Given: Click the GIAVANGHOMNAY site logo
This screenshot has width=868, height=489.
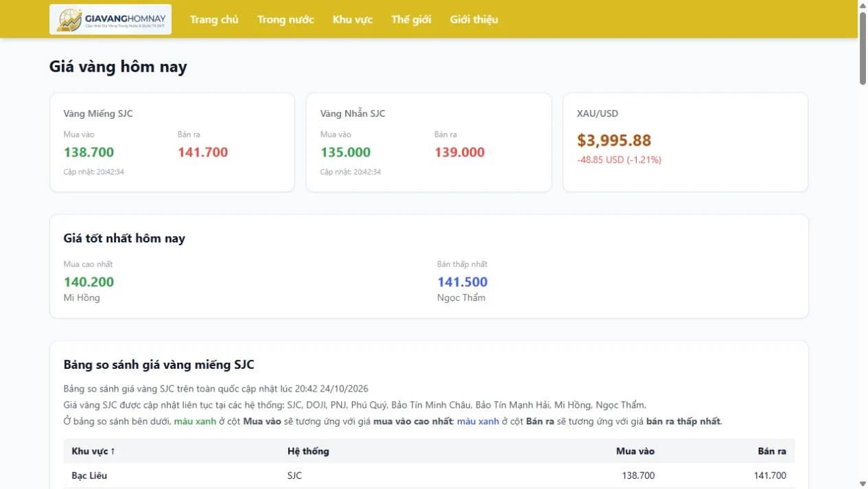Looking at the screenshot, I should coord(110,19).
